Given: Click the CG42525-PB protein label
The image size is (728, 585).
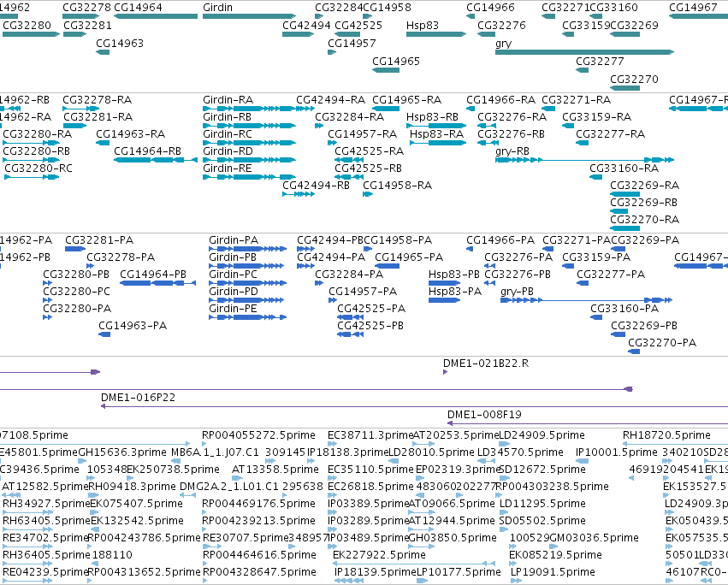Looking at the screenshot, I should point(370,326).
